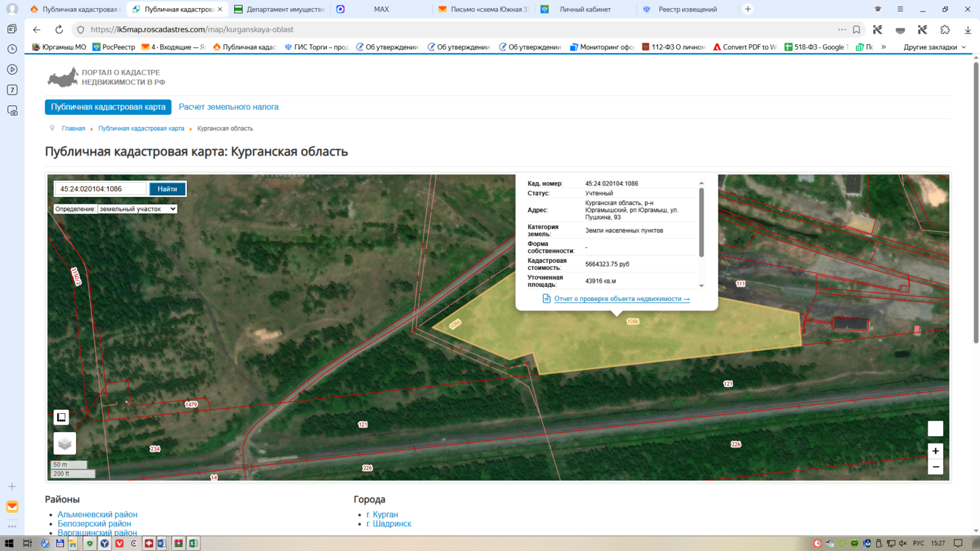Open sidebar screenshot camera icon
Viewport: 980px width, 551px height.
(12, 110)
